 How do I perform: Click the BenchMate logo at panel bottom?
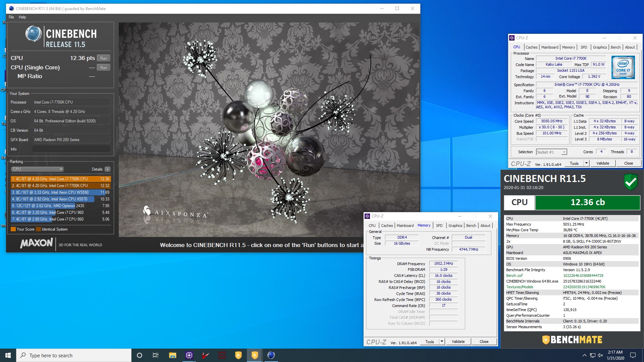click(572, 340)
